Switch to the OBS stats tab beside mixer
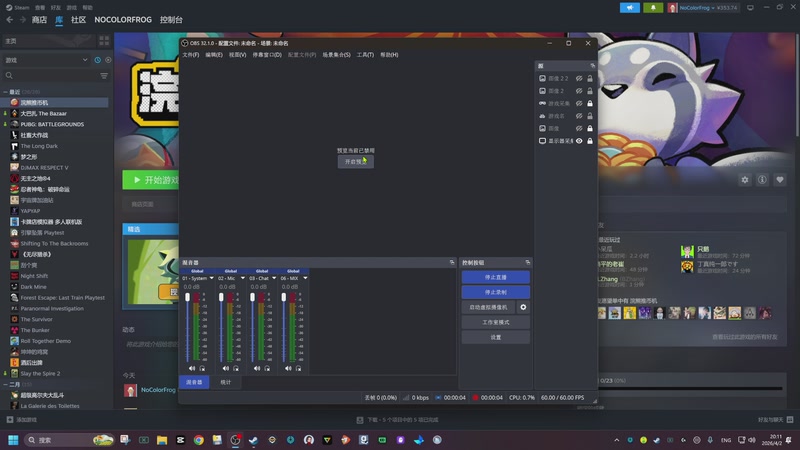 (x=226, y=382)
